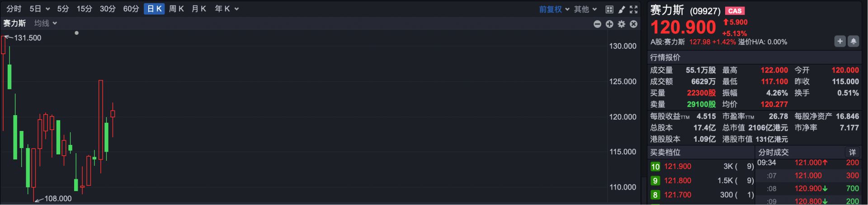Close the chart indicator bar
Viewport: 868px width, 205px height.
(634, 24)
